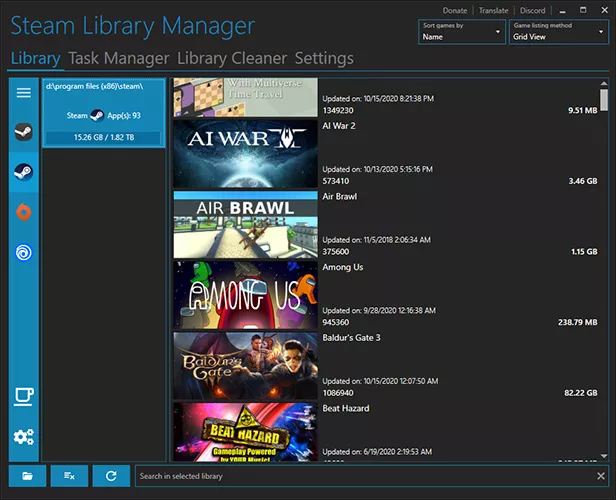This screenshot has width=616, height=500.
Task: Click the 1.15 GB size value
Action: click(584, 252)
